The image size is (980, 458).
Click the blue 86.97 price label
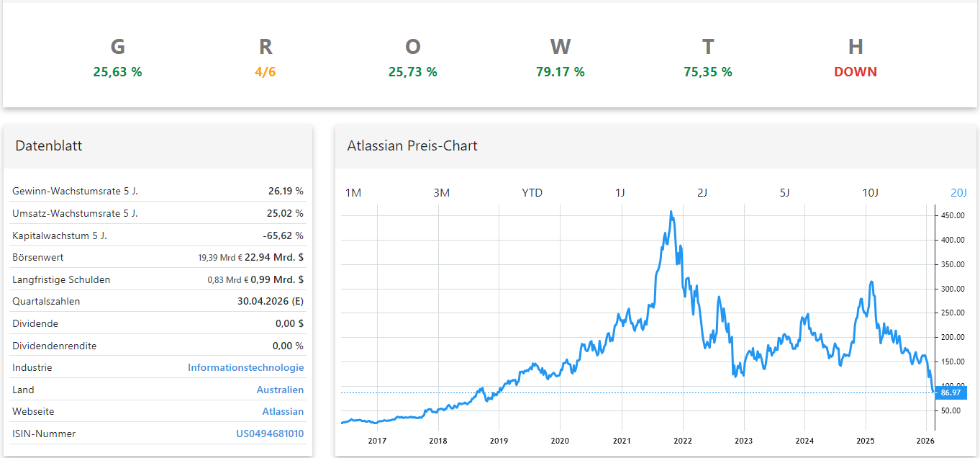(951, 392)
